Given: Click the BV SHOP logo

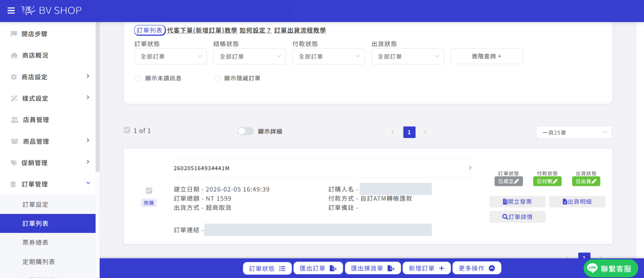Looking at the screenshot, I should (x=51, y=10).
